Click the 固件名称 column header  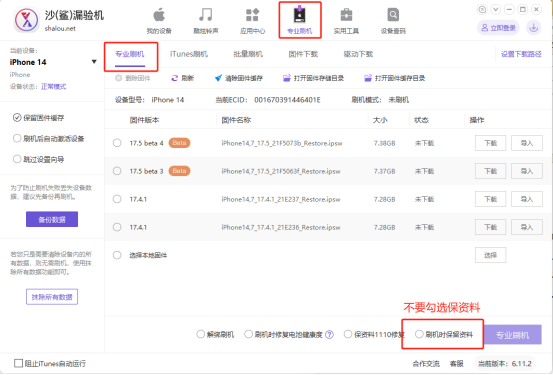(236, 120)
